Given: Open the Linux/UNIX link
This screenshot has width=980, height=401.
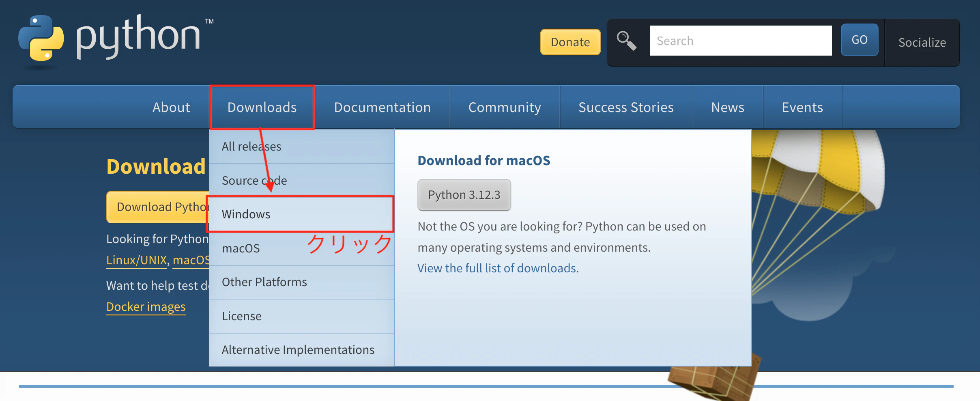Looking at the screenshot, I should click(137, 260).
